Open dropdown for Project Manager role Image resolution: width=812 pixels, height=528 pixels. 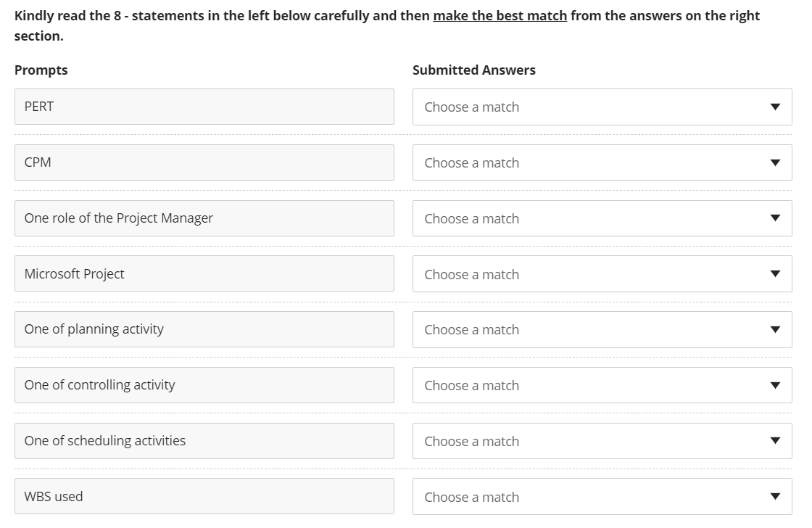(602, 218)
